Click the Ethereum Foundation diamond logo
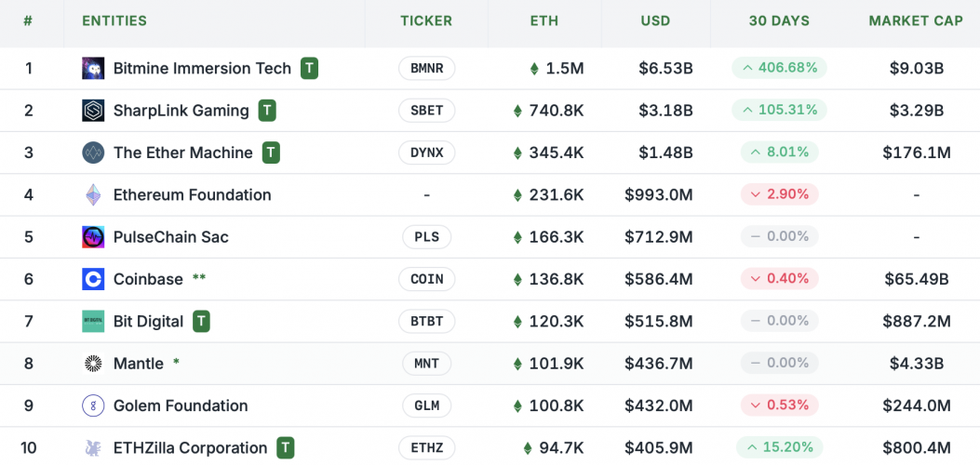 (x=93, y=195)
